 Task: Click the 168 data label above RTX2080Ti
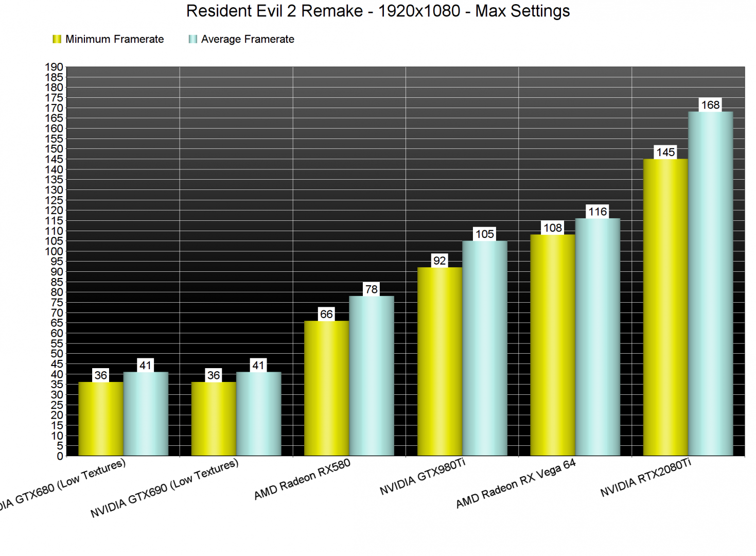[x=710, y=105]
